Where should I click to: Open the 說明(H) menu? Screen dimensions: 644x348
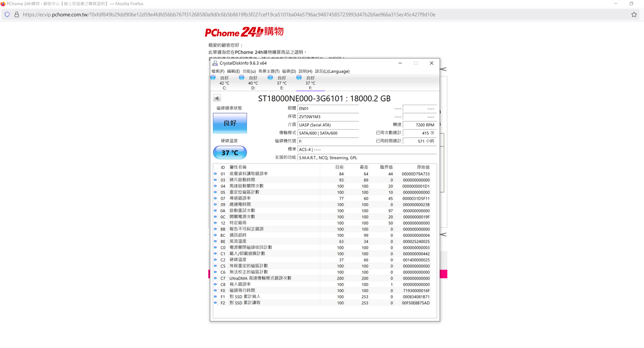coord(305,71)
